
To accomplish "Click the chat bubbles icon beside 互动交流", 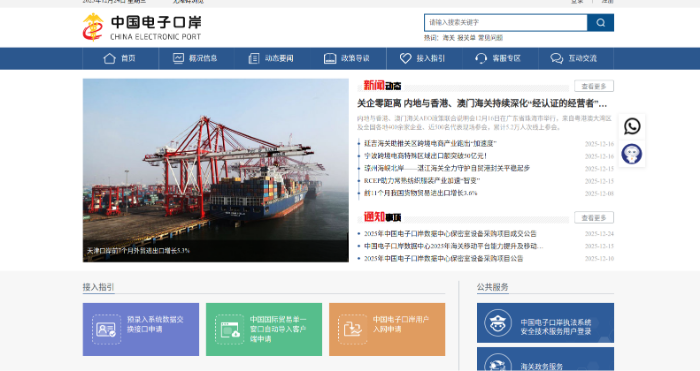I will (x=557, y=58).
